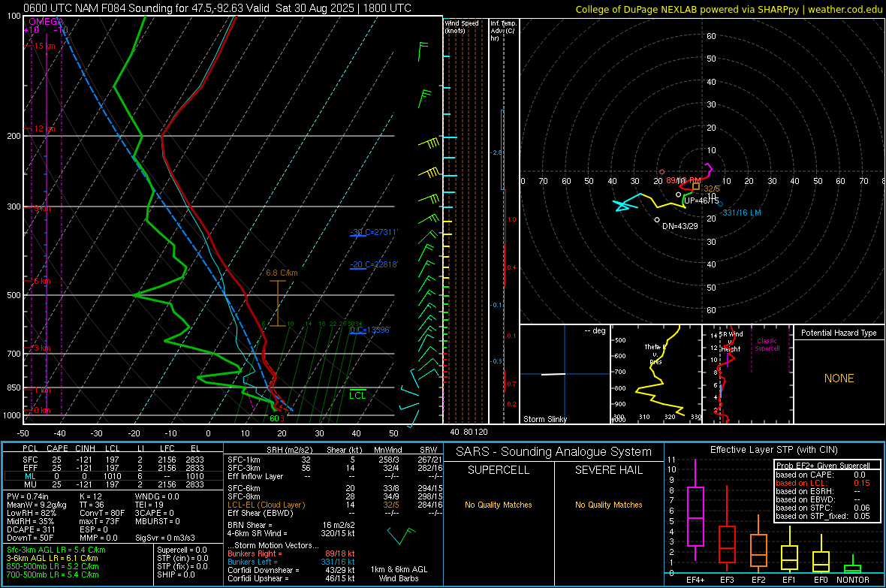The width and height of the screenshot is (886, 588).
Task: Click the 'SUPERCELL' SARS column header
Action: (499, 470)
